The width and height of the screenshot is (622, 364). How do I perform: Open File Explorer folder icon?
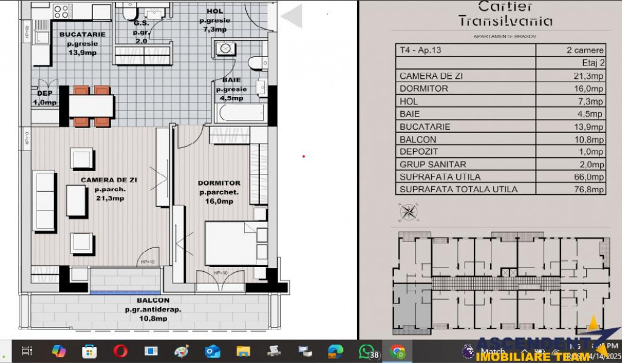click(244, 351)
